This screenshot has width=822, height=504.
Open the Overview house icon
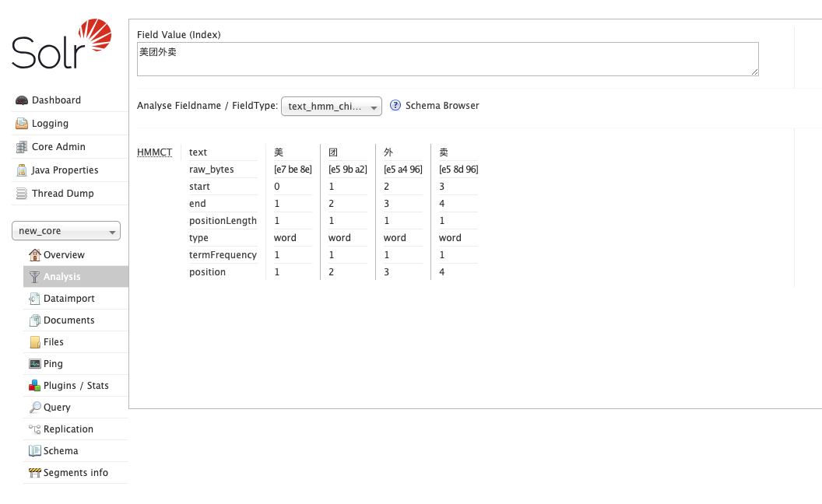pos(34,254)
